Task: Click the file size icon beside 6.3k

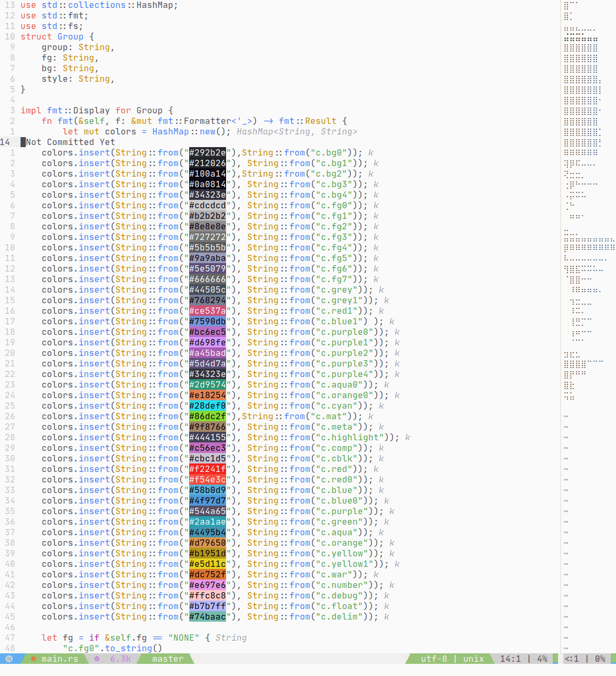Action: 97,659
